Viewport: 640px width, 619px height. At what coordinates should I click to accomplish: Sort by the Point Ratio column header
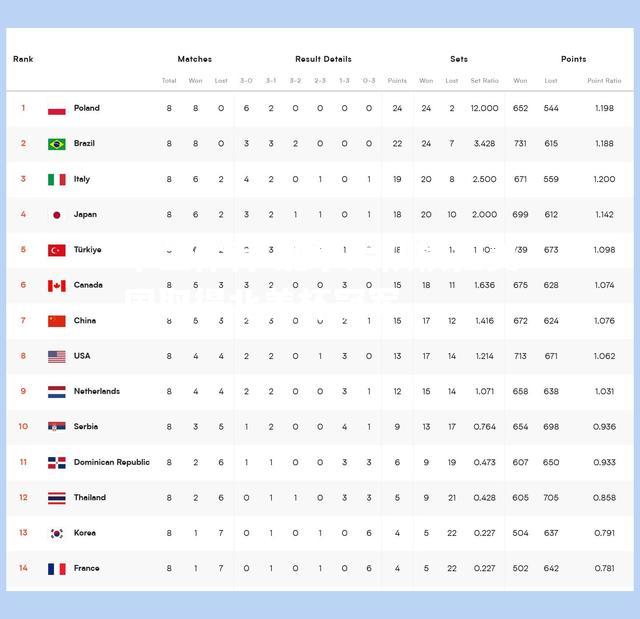(x=604, y=81)
